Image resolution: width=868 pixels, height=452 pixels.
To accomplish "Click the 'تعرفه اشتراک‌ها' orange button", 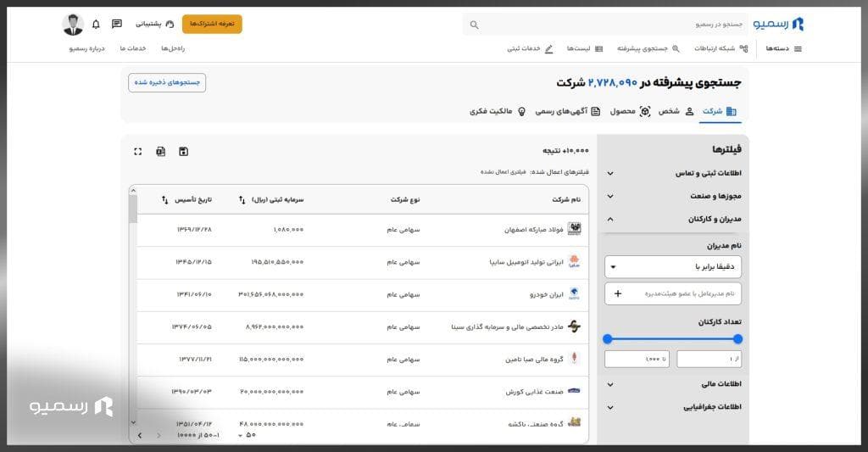I will click(212, 24).
